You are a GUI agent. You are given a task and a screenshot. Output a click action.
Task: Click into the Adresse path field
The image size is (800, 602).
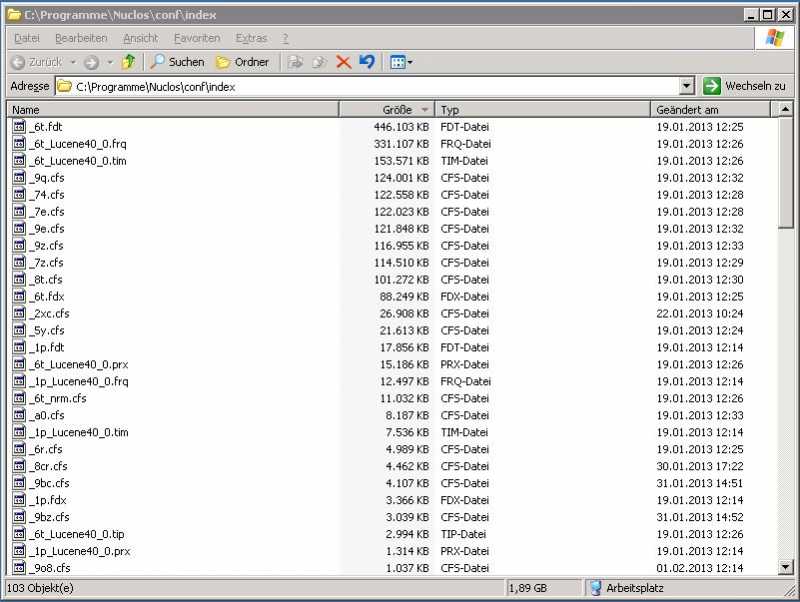(x=367, y=86)
